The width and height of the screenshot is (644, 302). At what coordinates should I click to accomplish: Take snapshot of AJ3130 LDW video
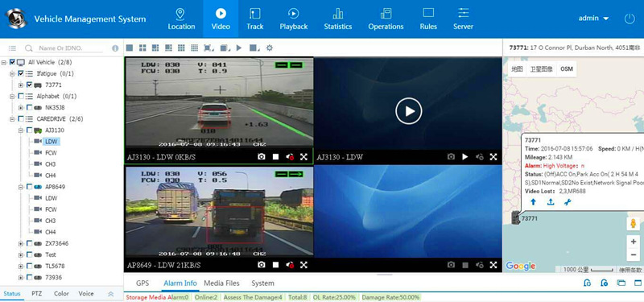261,157
